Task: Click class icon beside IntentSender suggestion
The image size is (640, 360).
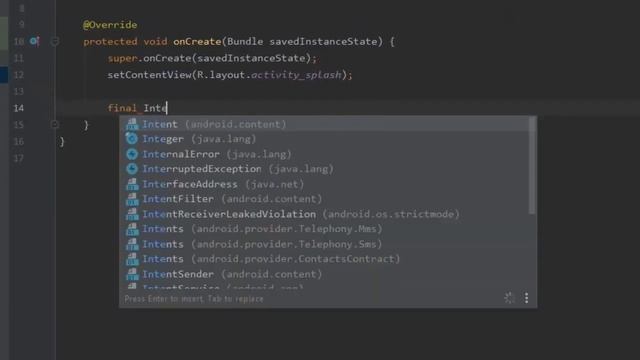Action: [x=132, y=274]
